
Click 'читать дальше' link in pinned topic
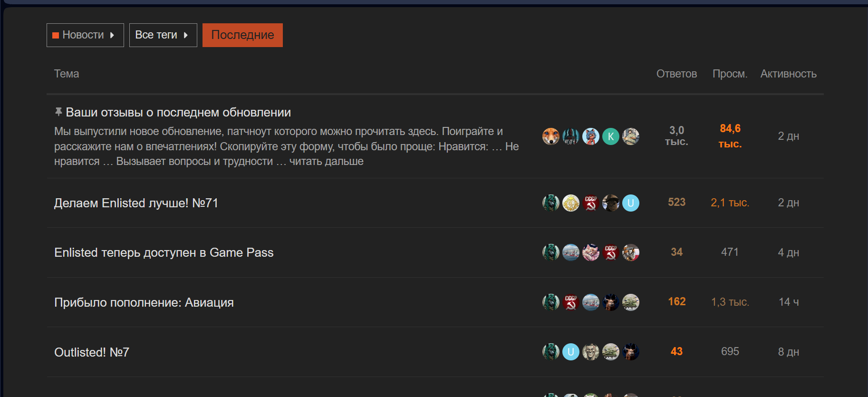tap(327, 161)
